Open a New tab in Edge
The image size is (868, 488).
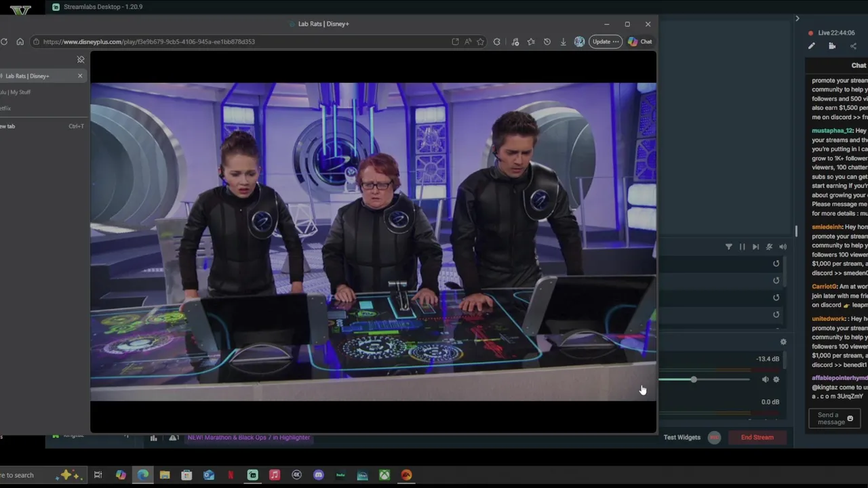(42, 126)
